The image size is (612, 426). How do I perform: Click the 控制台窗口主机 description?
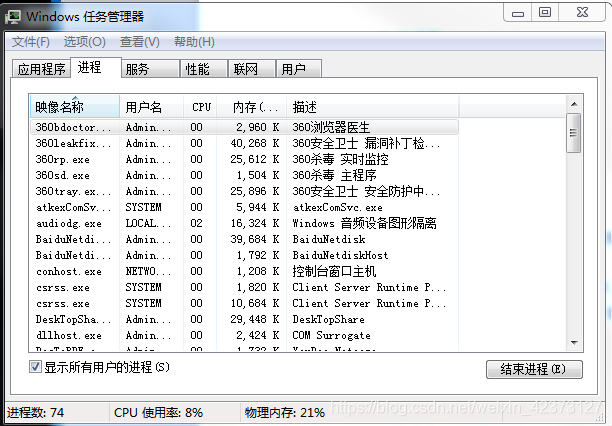click(x=334, y=271)
